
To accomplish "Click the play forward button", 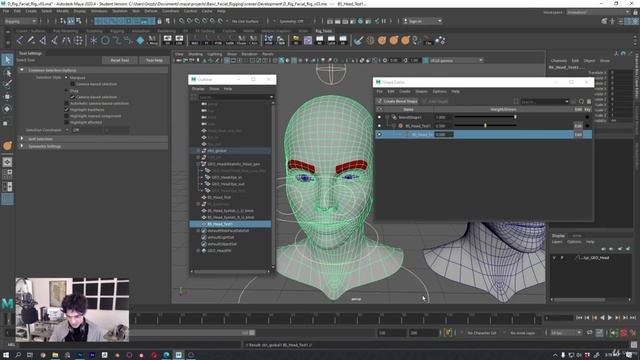I will (610, 318).
